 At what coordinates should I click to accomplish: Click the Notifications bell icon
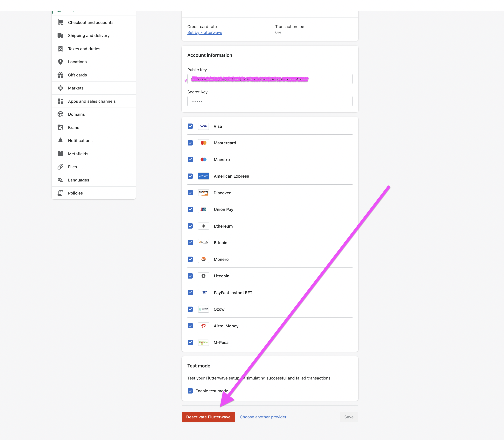click(60, 140)
